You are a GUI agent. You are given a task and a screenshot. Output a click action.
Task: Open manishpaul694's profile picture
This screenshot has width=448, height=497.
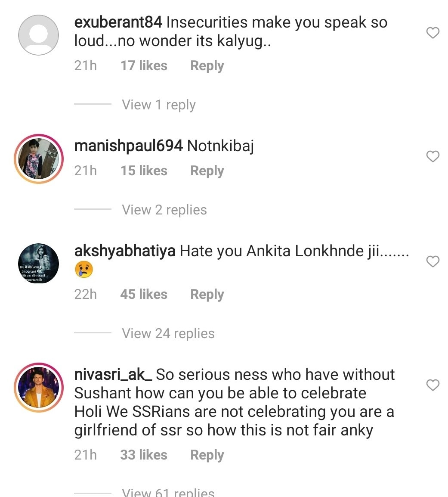pyautogui.click(x=38, y=158)
